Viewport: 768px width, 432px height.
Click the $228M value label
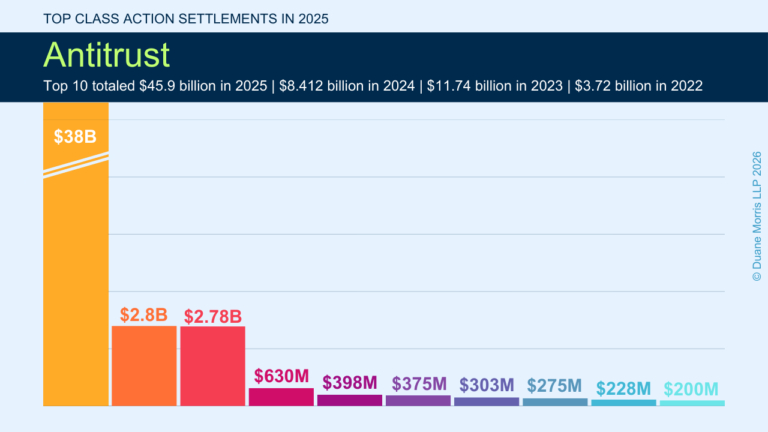coord(623,389)
